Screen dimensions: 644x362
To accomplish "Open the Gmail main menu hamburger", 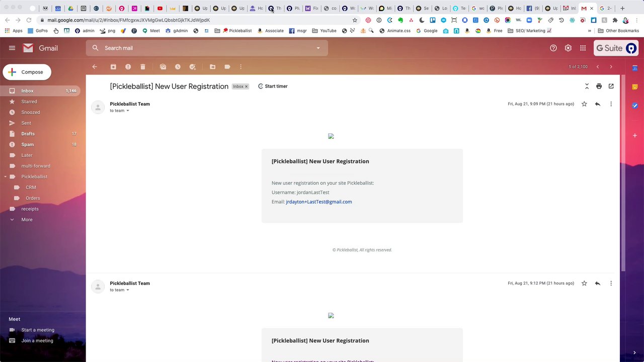I will click(12, 48).
